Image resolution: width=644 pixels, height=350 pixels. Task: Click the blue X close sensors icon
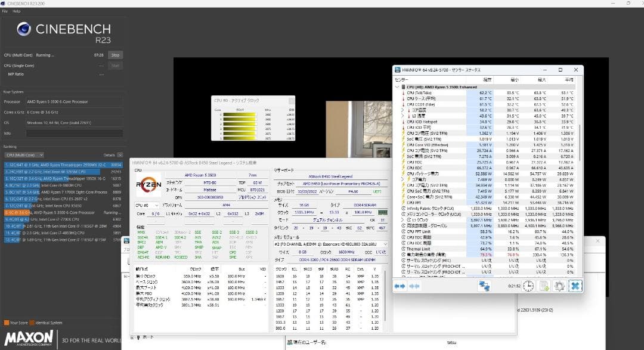pos(575,286)
